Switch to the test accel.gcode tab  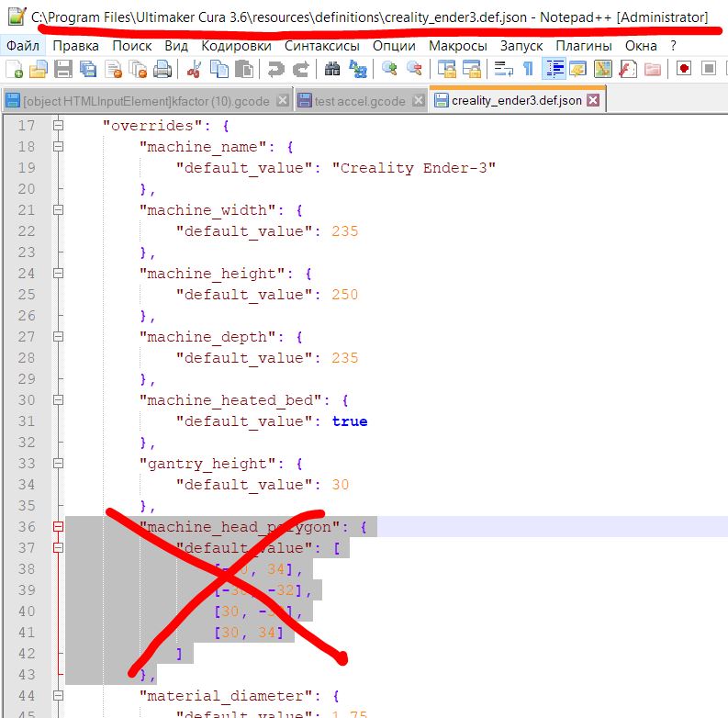click(359, 101)
